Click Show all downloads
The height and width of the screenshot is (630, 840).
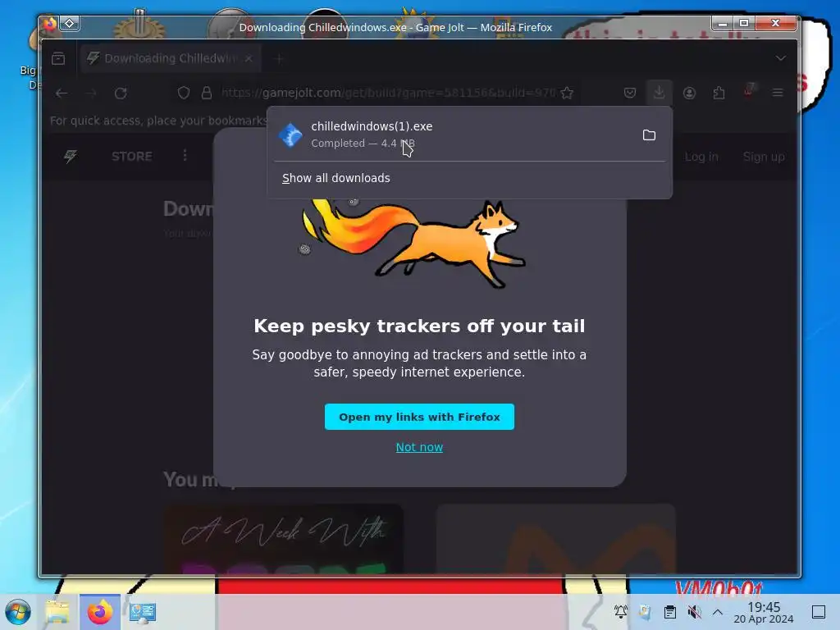point(336,178)
